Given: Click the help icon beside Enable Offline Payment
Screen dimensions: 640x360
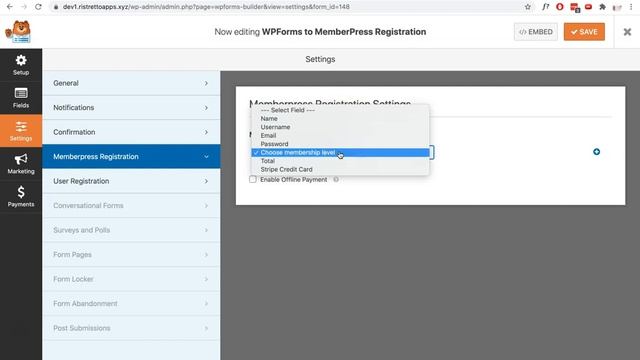Looking at the screenshot, I should pos(336,179).
